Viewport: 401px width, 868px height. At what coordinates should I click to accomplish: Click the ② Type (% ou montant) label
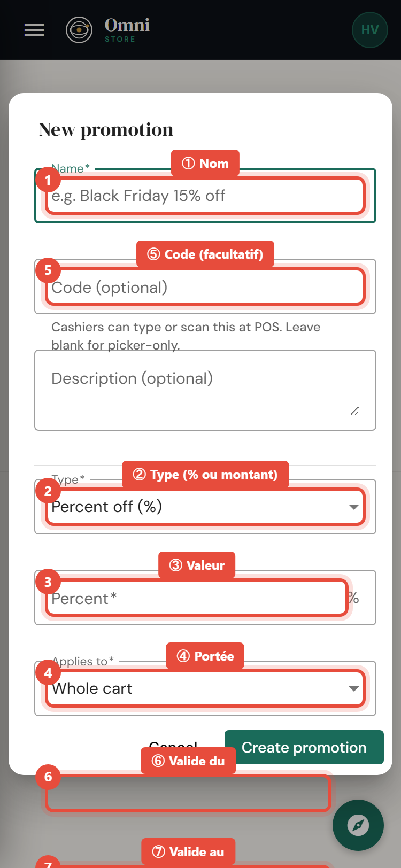coord(205,475)
